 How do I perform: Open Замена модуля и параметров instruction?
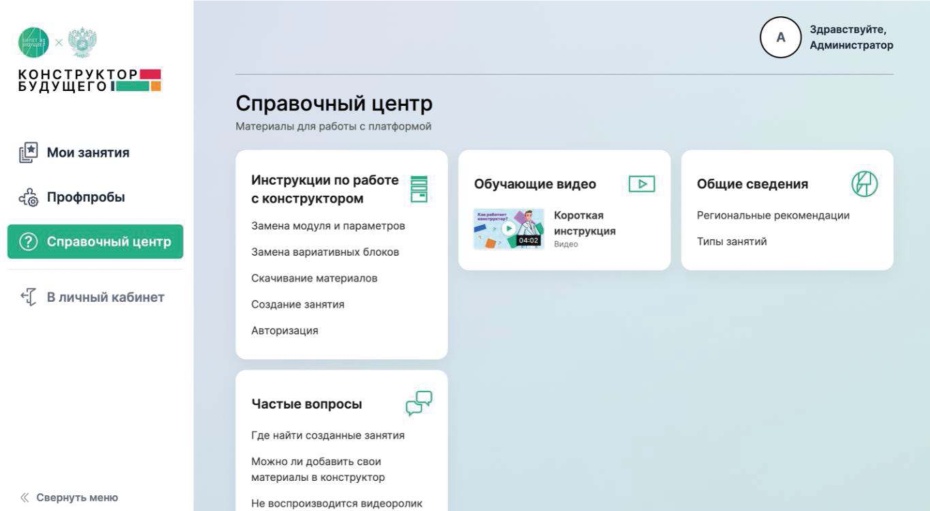328,226
